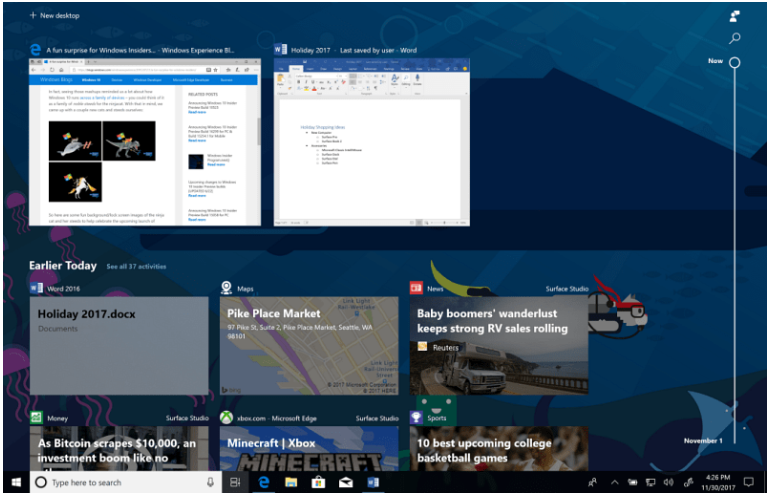
Task: Click the Xbox icon beside xbox.com label
Action: pyautogui.click(x=226, y=418)
